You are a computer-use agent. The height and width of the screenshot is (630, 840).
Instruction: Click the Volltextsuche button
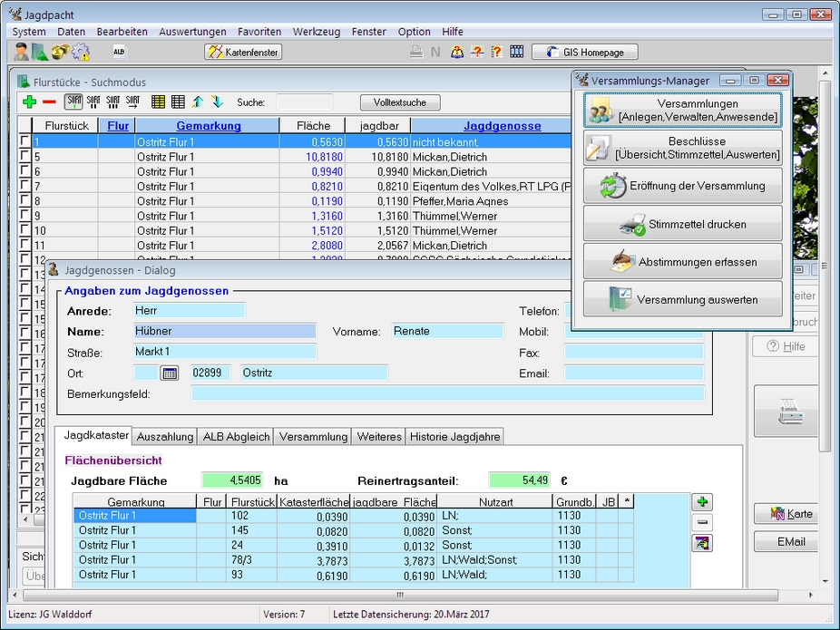coord(400,102)
